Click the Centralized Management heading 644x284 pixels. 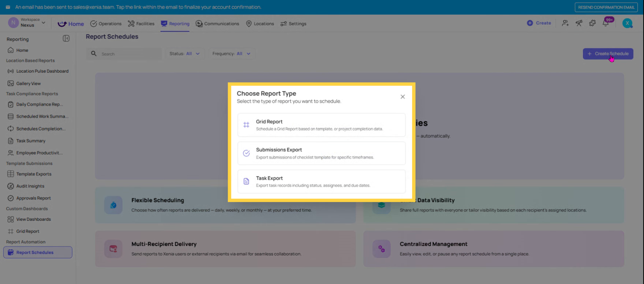click(433, 244)
